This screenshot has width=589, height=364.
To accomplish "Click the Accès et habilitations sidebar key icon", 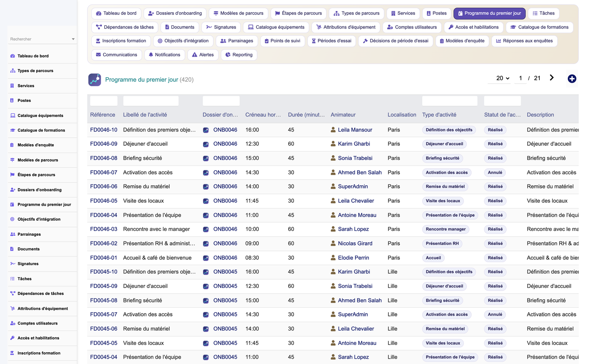I will [13, 338].
